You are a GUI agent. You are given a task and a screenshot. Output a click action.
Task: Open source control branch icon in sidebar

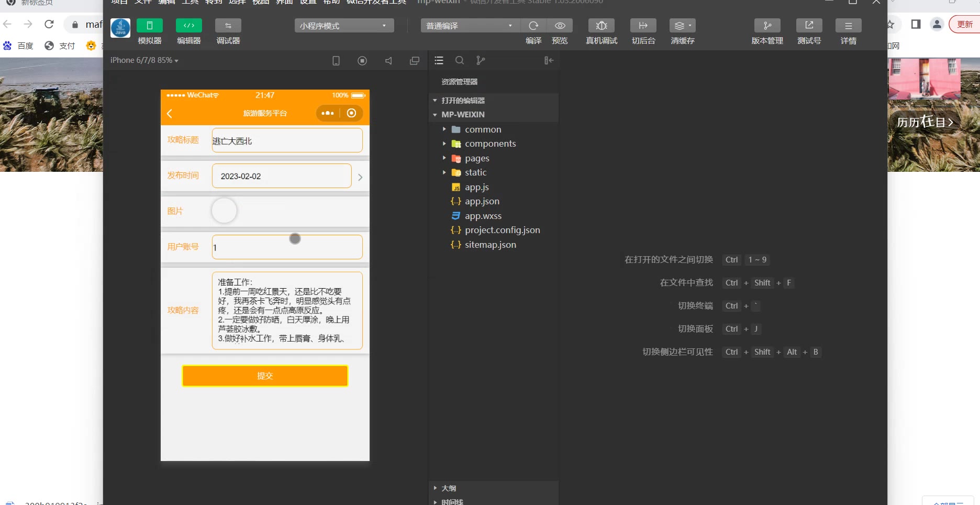[x=481, y=61]
